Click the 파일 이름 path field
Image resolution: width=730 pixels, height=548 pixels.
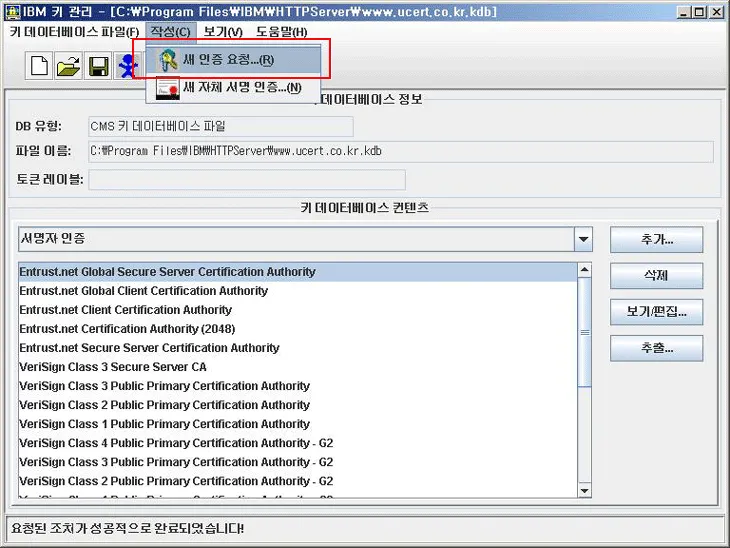coord(401,151)
